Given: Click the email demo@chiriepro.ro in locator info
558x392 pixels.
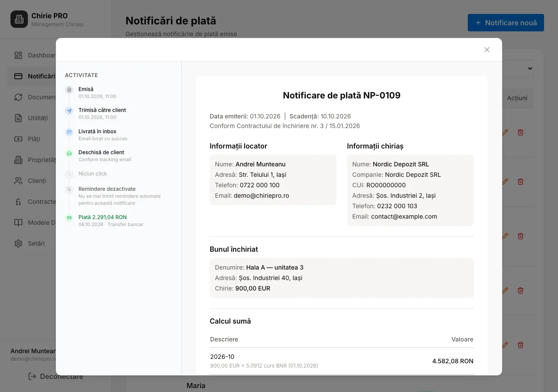Looking at the screenshot, I should pyautogui.click(x=261, y=196).
